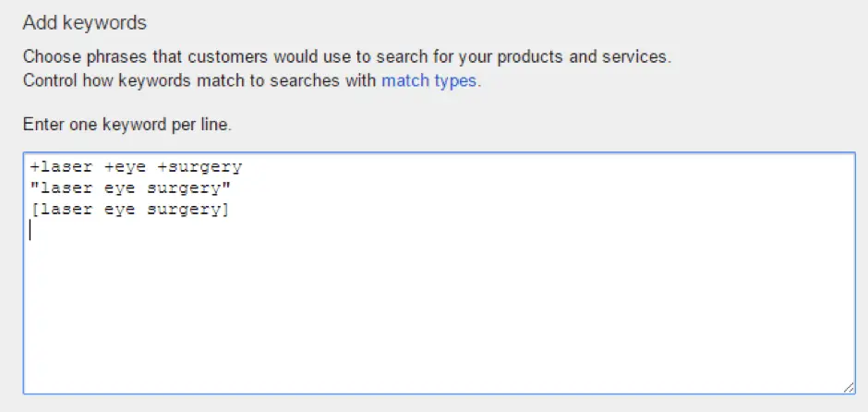The width and height of the screenshot is (868, 412).
Task: Place cursor in the +laser +eye +surgery line
Action: click(x=136, y=166)
